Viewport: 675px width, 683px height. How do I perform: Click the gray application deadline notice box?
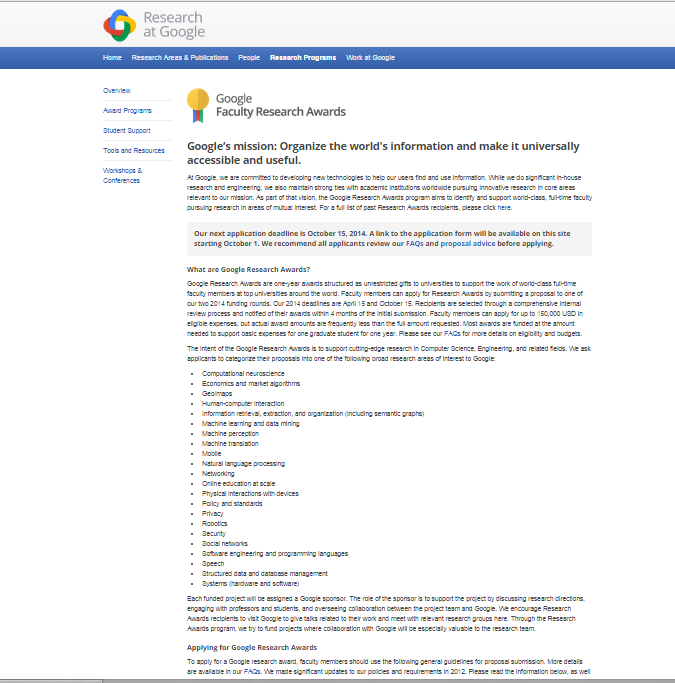pos(389,238)
